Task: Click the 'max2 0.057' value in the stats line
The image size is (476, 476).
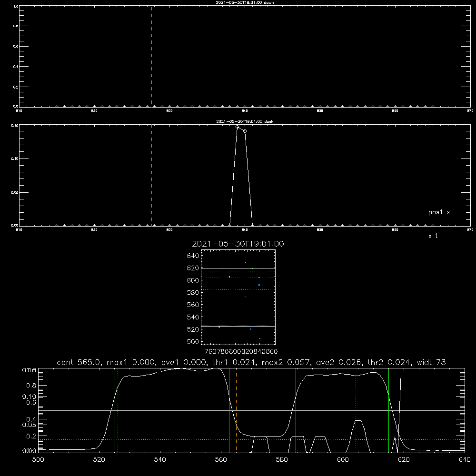Action: [286, 362]
